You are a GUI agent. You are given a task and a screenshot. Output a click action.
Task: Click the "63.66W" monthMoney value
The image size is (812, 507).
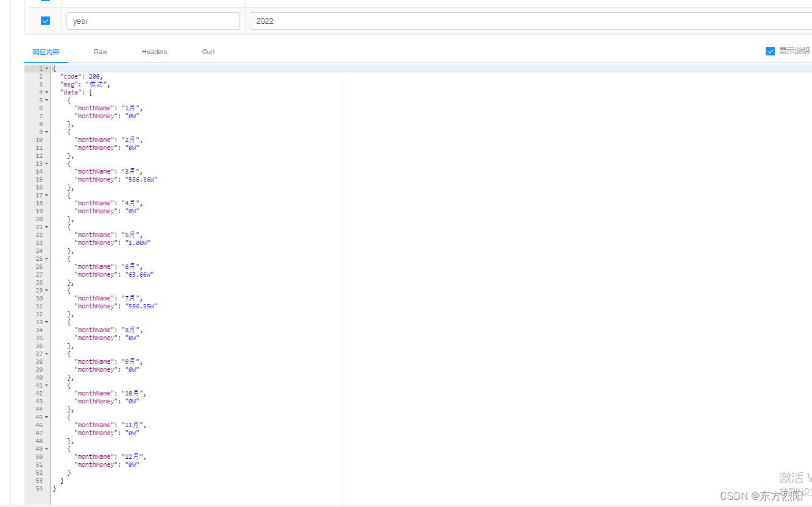pos(139,274)
